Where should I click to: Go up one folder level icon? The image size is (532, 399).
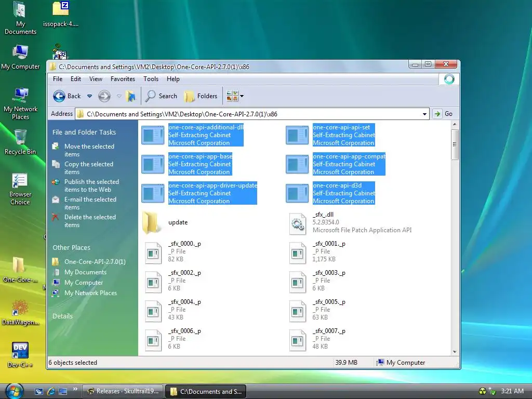click(130, 96)
